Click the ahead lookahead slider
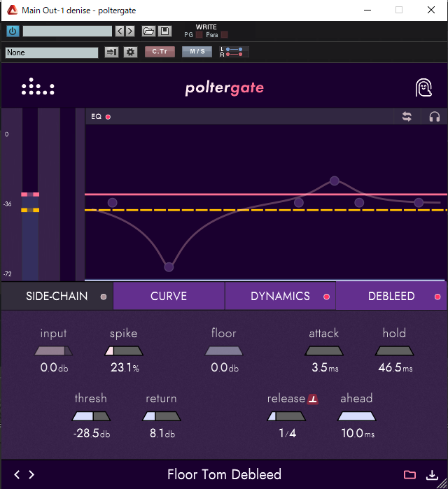This screenshot has height=489, width=448. (356, 416)
